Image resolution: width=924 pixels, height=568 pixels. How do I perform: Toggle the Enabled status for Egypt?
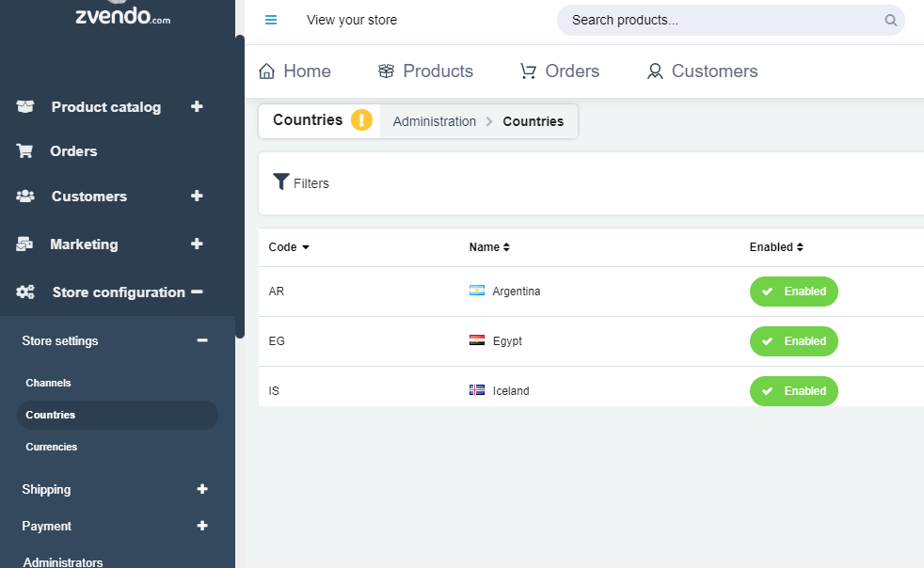(793, 341)
